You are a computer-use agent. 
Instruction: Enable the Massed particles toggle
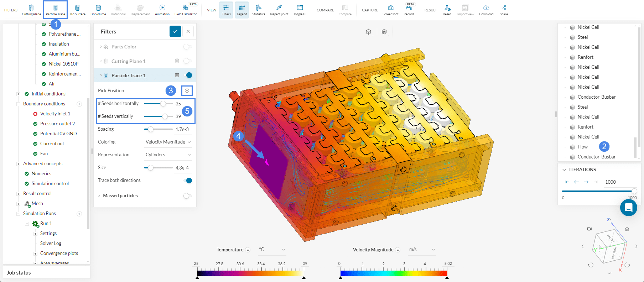tap(187, 196)
